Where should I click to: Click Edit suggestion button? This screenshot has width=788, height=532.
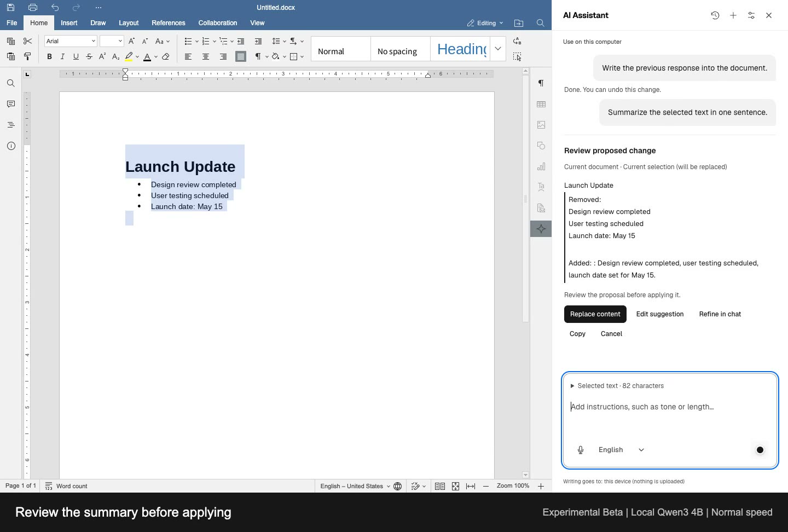(x=660, y=314)
